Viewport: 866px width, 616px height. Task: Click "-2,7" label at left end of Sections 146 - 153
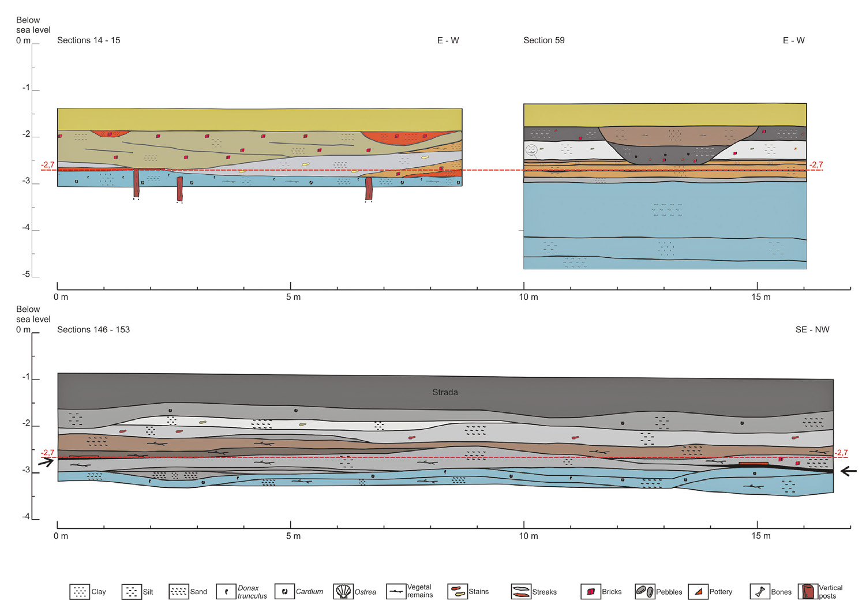pos(47,453)
